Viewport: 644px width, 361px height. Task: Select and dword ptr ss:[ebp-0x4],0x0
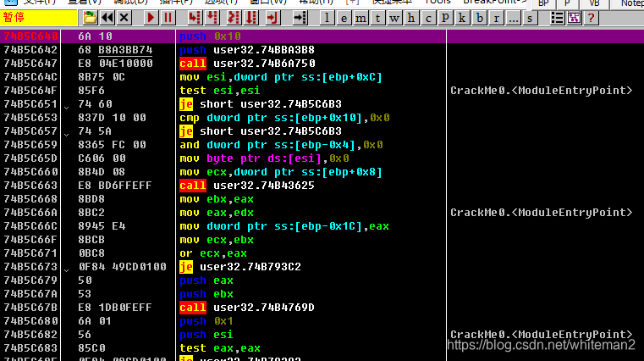click(x=281, y=145)
